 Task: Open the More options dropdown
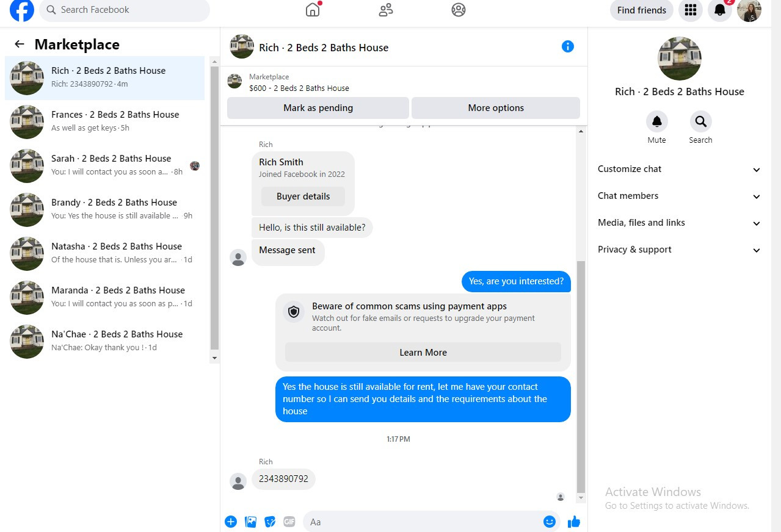(x=496, y=108)
